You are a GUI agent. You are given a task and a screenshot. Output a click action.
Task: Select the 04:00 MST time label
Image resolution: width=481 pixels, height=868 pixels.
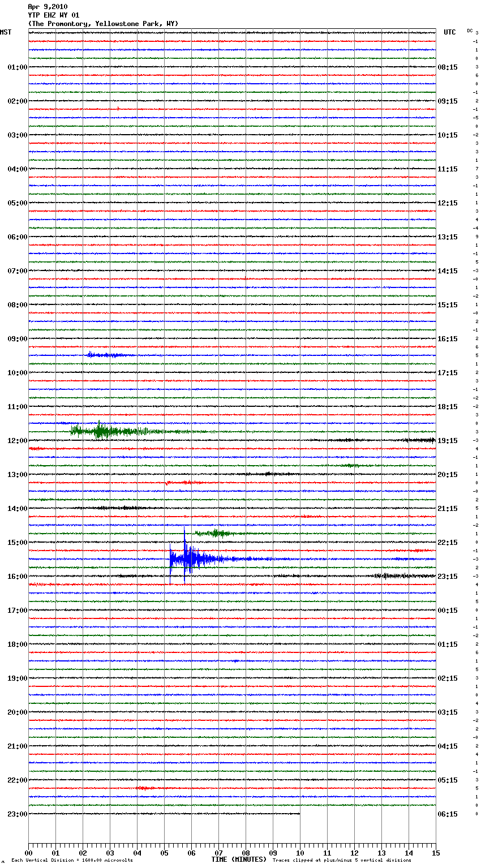tap(18, 169)
